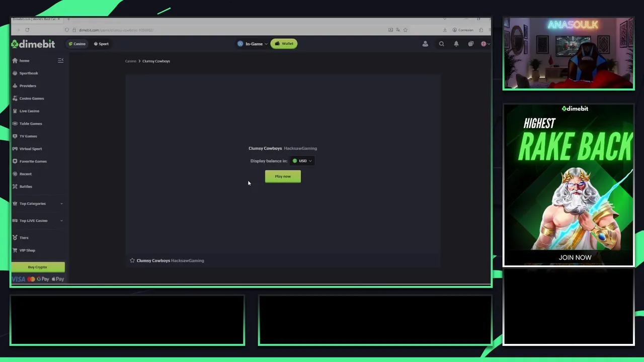The image size is (644, 362).
Task: Collapse the sidebar menu icon
Action: (x=60, y=60)
